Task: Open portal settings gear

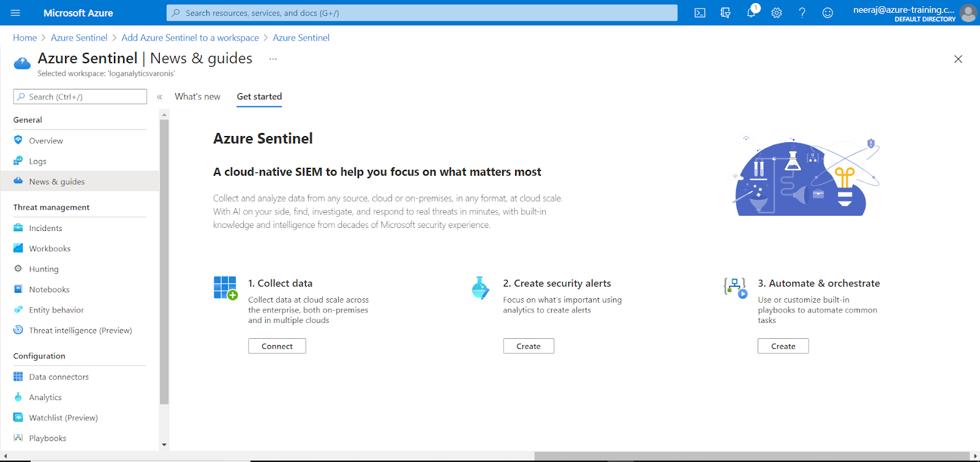Action: (777, 13)
